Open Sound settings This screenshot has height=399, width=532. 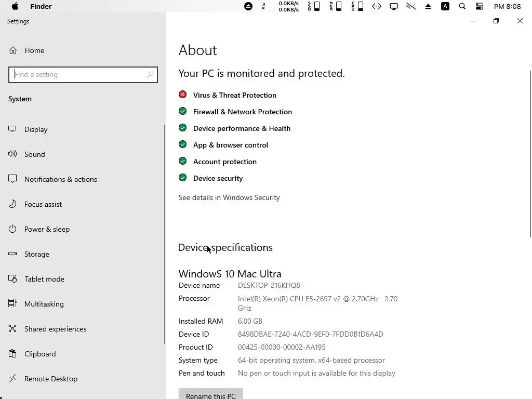click(35, 154)
